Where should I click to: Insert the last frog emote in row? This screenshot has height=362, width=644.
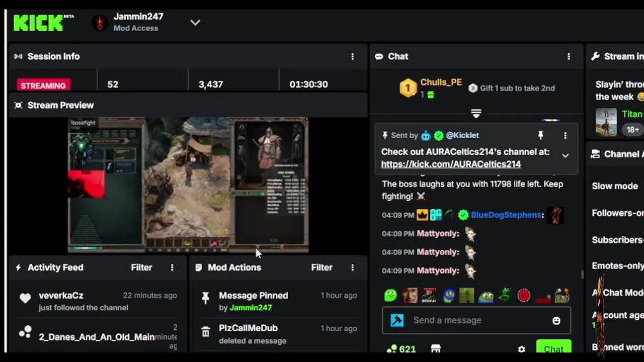click(x=562, y=295)
